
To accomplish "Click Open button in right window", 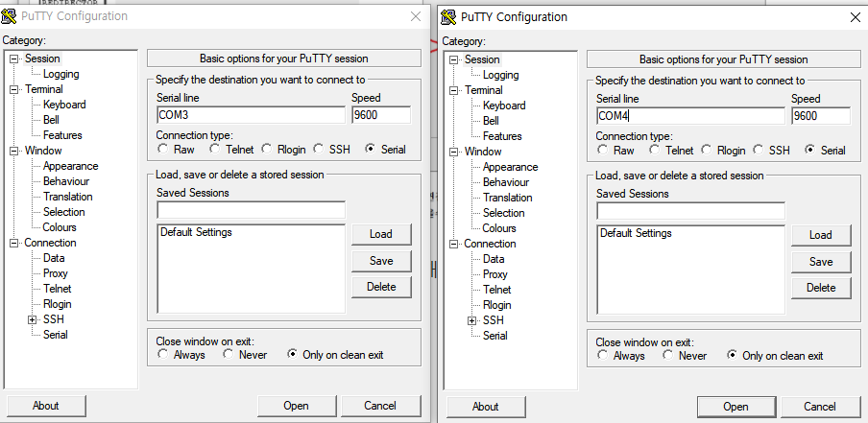I will [735, 407].
